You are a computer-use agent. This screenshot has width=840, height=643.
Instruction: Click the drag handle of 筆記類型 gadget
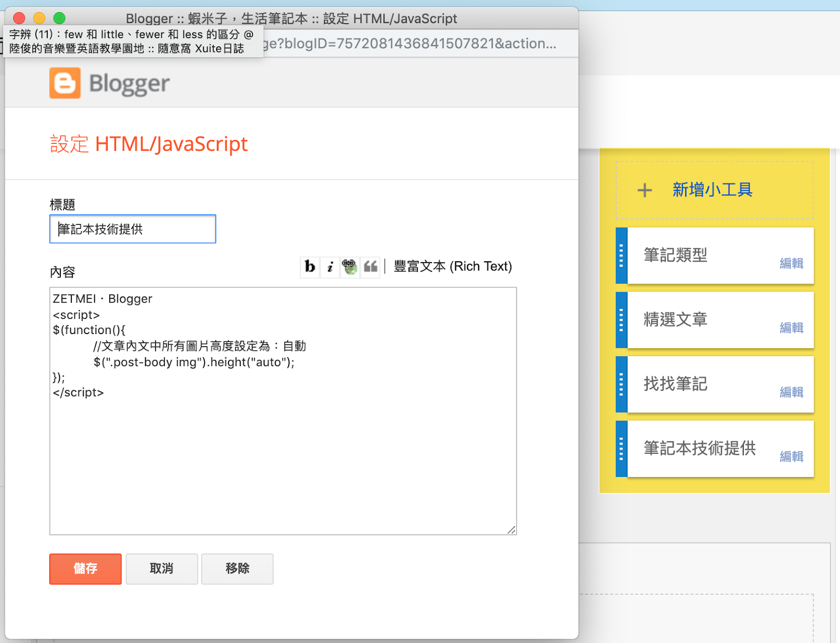click(x=622, y=256)
